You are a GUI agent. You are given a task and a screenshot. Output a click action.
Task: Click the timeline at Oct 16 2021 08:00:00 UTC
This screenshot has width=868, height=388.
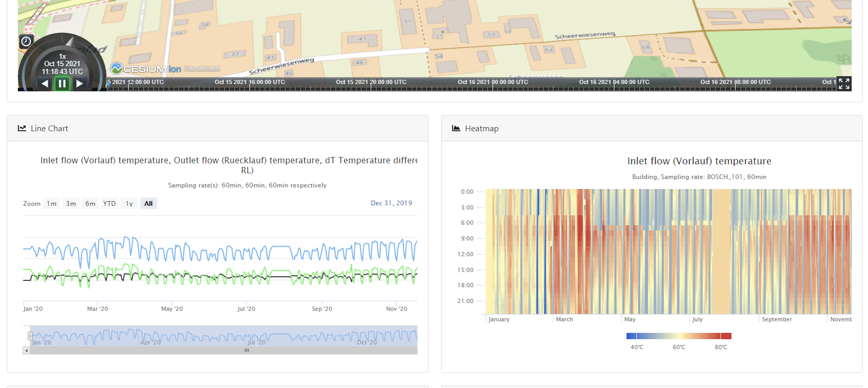tap(735, 82)
